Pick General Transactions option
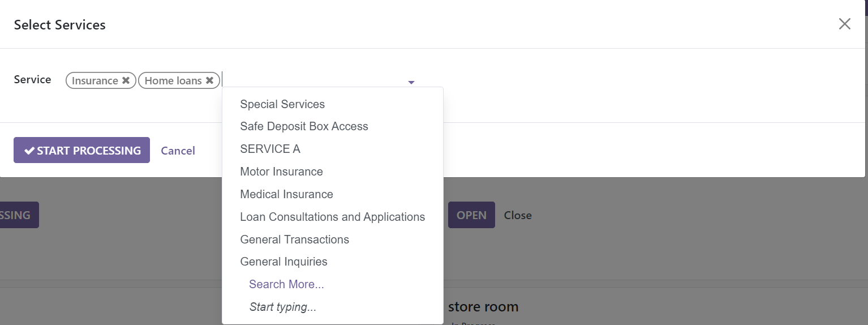Viewport: 868px width, 325px height. (x=294, y=240)
